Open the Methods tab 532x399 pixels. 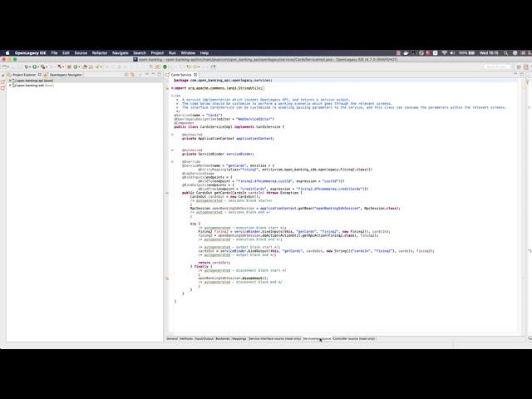pyautogui.click(x=186, y=338)
